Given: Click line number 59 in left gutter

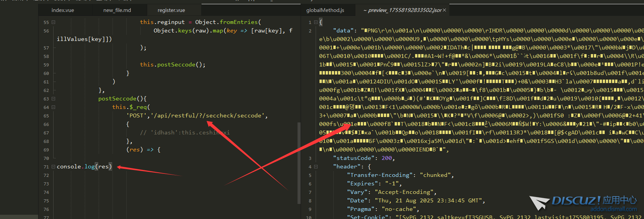Looking at the screenshot, I should 46,65.
